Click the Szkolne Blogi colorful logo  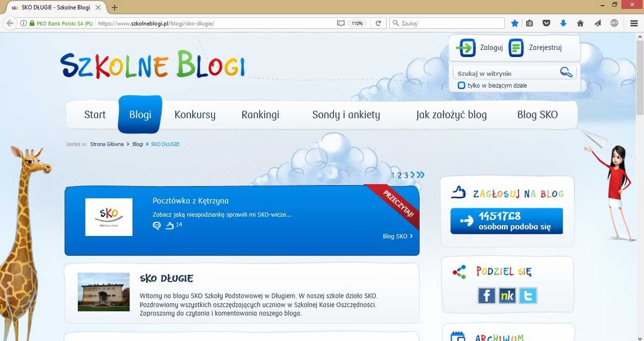(x=153, y=64)
